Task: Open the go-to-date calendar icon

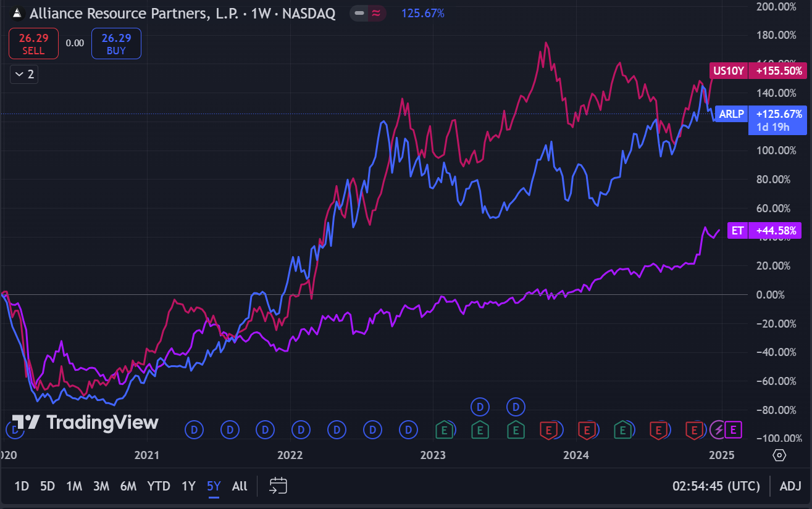Action: 278,486
